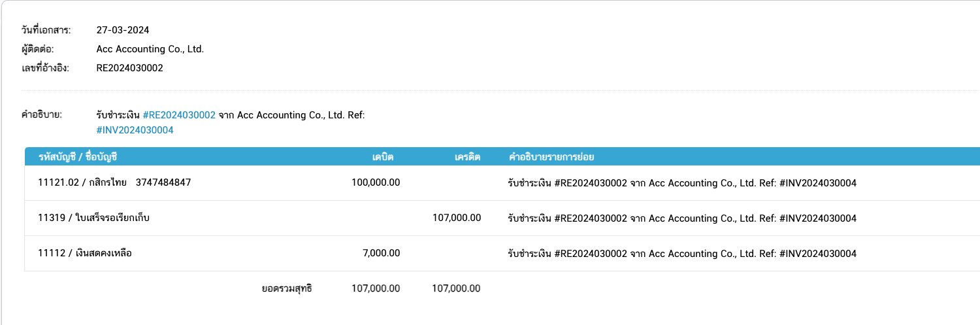Click the 100,000.00 debit amount
980x325 pixels.
tap(376, 183)
